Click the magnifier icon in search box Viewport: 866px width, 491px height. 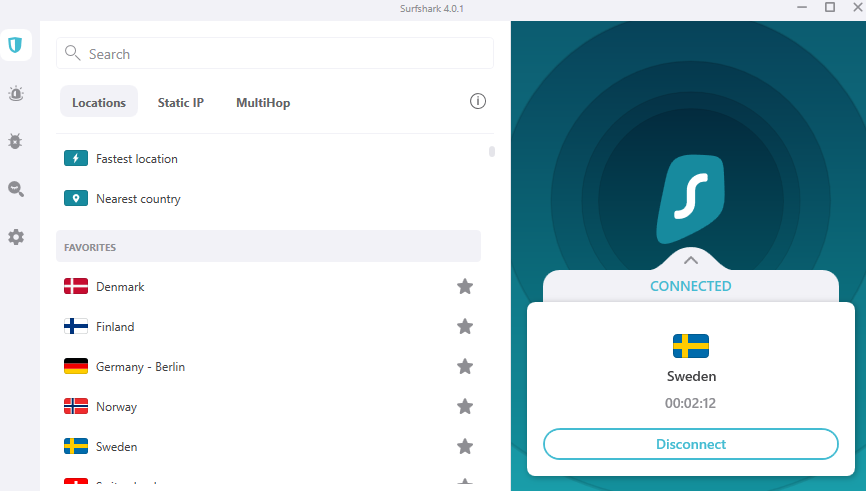(x=72, y=53)
